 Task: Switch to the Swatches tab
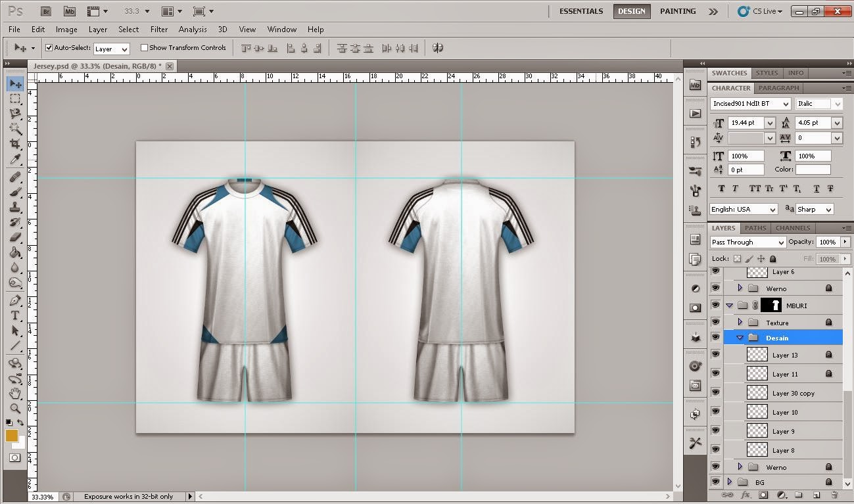click(729, 73)
